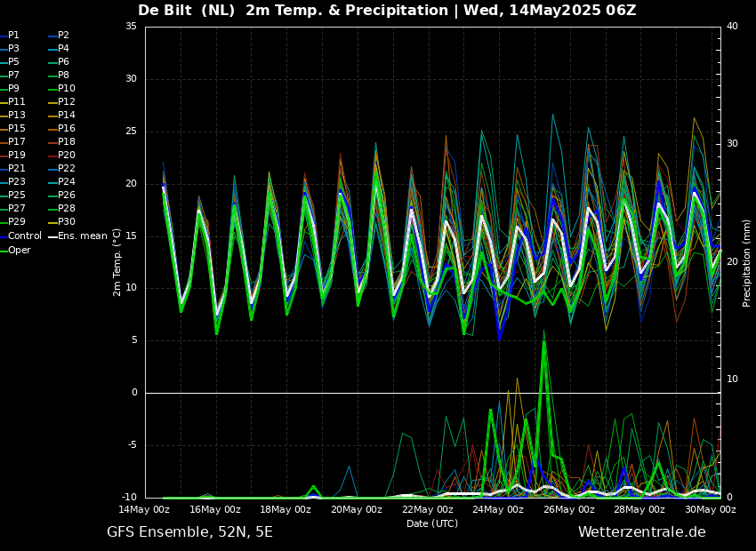Click the Wetterzentrale.de source text
Screen dimensions: 756x551
click(641, 532)
